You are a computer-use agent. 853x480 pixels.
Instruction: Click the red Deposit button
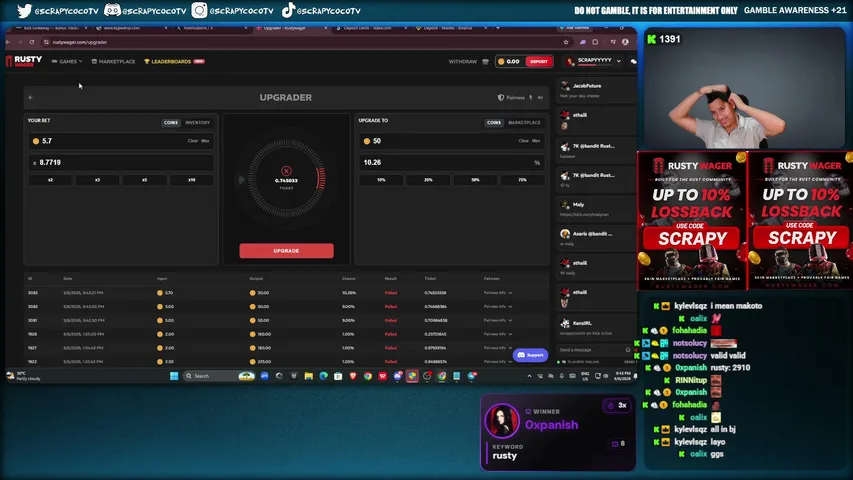coord(539,61)
